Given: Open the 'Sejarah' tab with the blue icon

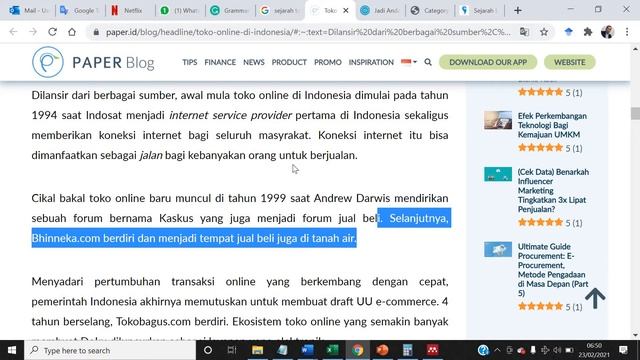Looking at the screenshot, I should pyautogui.click(x=480, y=11).
